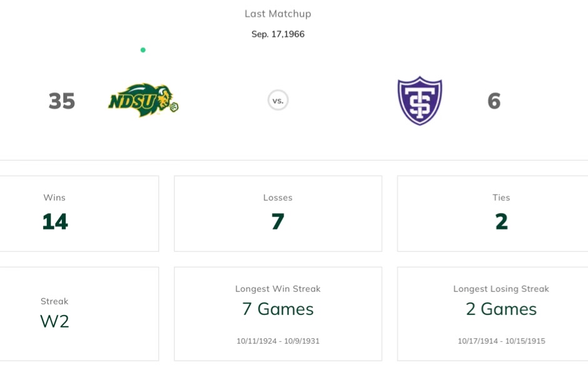Click the circular vs. badge
The height and width of the screenshot is (370, 588).
coord(278,100)
